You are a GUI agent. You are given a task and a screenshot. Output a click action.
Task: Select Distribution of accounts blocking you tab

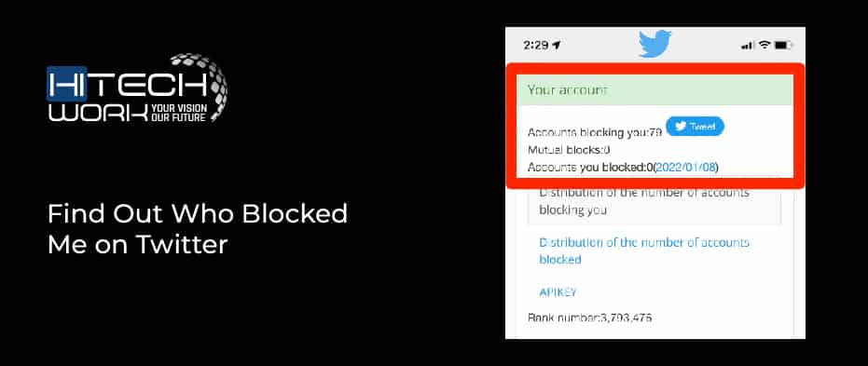654,202
